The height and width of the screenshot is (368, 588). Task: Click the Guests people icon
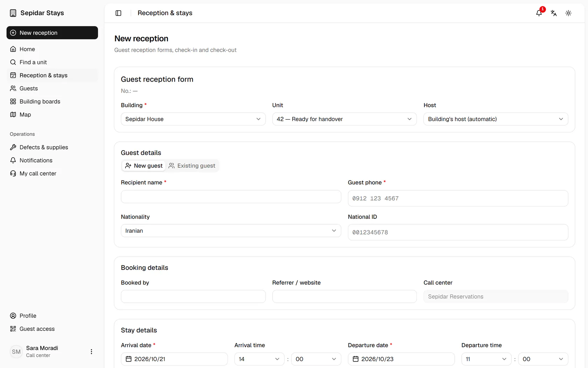point(13,88)
